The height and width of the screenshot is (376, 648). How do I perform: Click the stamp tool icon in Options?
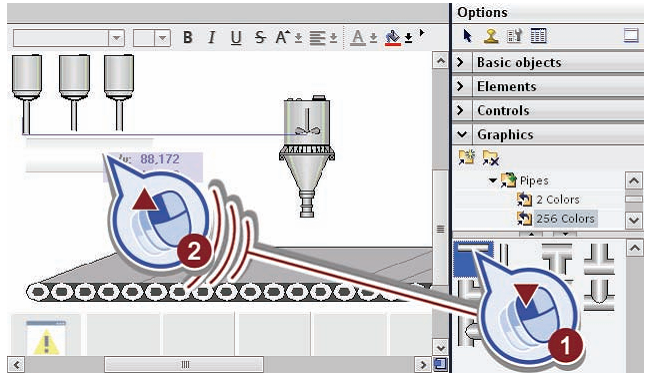pyautogui.click(x=491, y=36)
